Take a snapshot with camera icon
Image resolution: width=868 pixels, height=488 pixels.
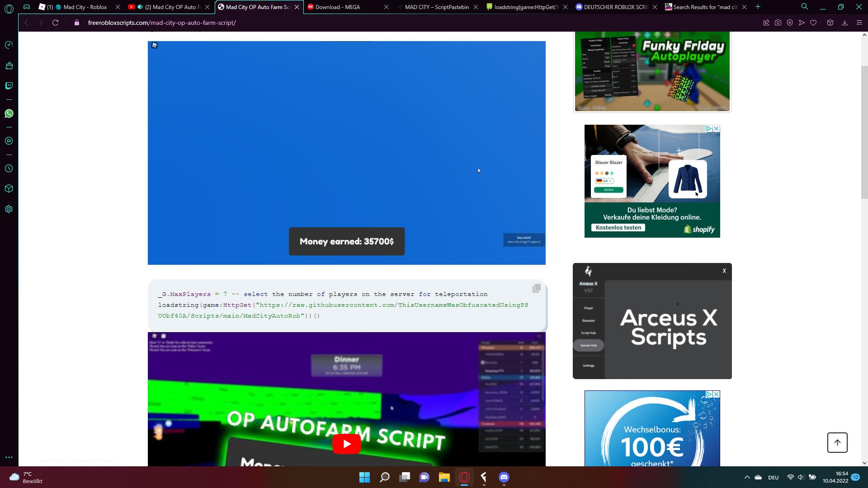[778, 23]
